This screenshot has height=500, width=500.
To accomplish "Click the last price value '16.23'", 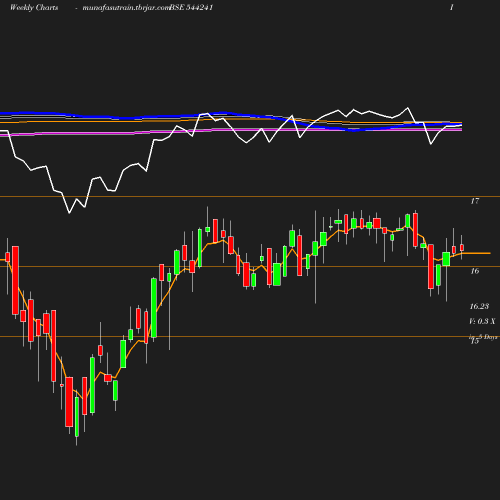I will tap(479, 306).
